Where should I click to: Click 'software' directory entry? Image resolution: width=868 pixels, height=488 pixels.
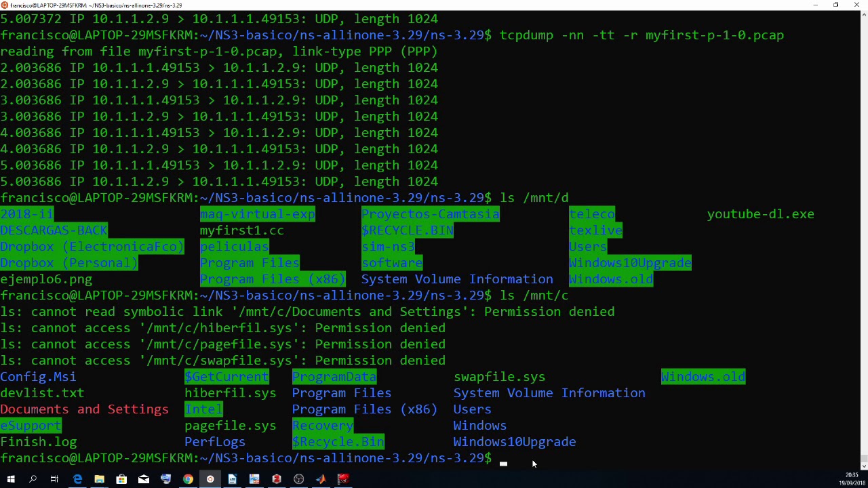coord(391,263)
